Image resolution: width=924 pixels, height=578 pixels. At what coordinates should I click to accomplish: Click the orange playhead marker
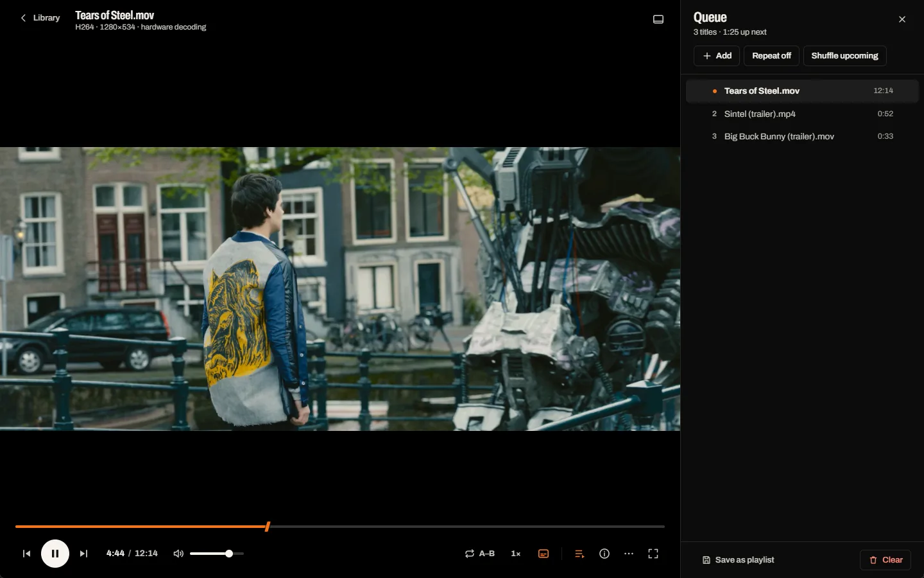pos(268,527)
